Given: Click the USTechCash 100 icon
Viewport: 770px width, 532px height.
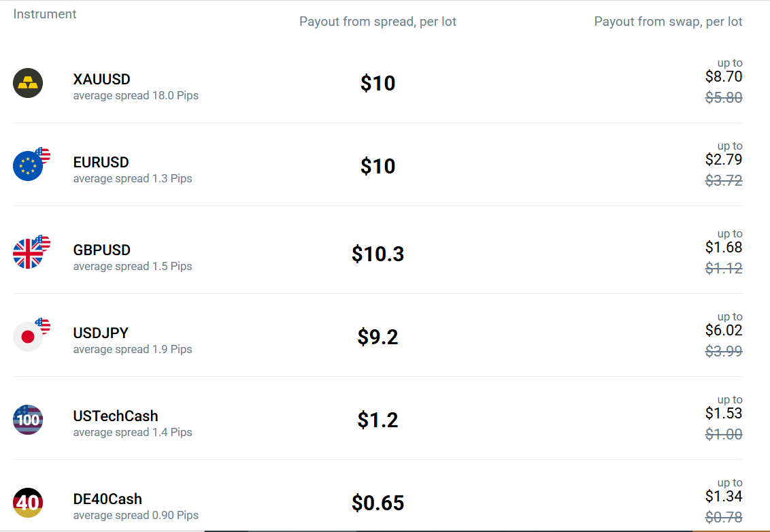Looking at the screenshot, I should point(28,420).
